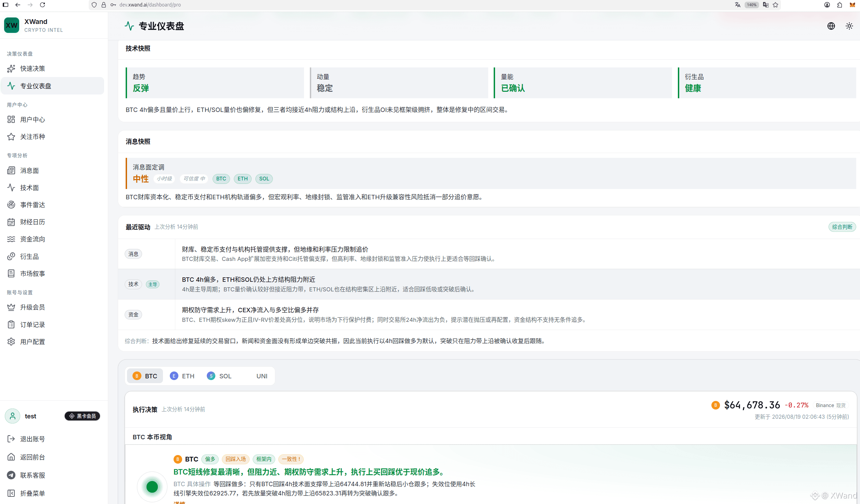Click the 黑卡会员 badge
The image size is (860, 504).
click(x=83, y=416)
